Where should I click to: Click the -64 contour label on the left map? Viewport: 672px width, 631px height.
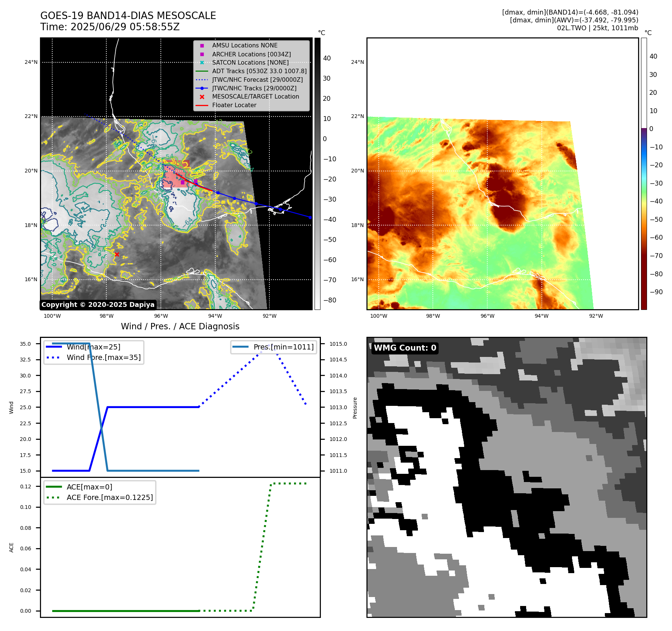tap(188, 222)
